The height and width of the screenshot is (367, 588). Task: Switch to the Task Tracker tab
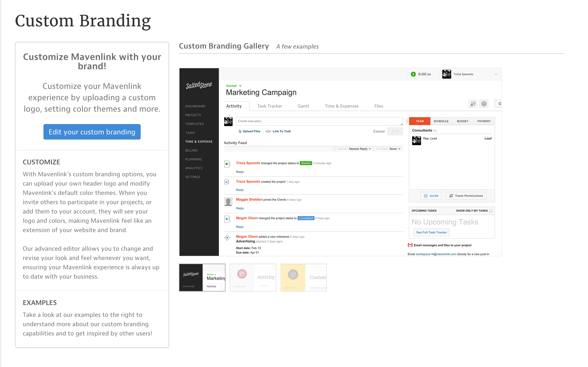(269, 106)
